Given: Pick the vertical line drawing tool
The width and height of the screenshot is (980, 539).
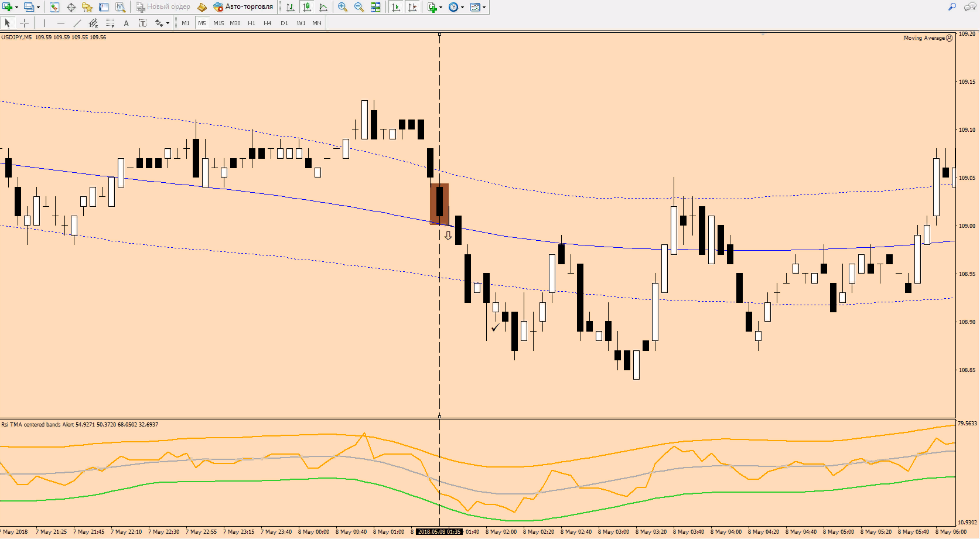Looking at the screenshot, I should [44, 23].
